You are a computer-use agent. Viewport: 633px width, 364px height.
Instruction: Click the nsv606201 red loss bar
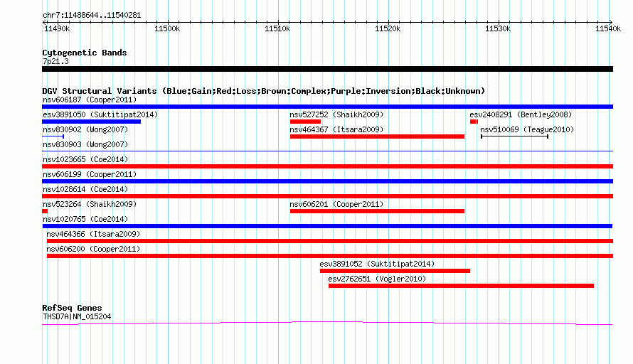click(377, 211)
